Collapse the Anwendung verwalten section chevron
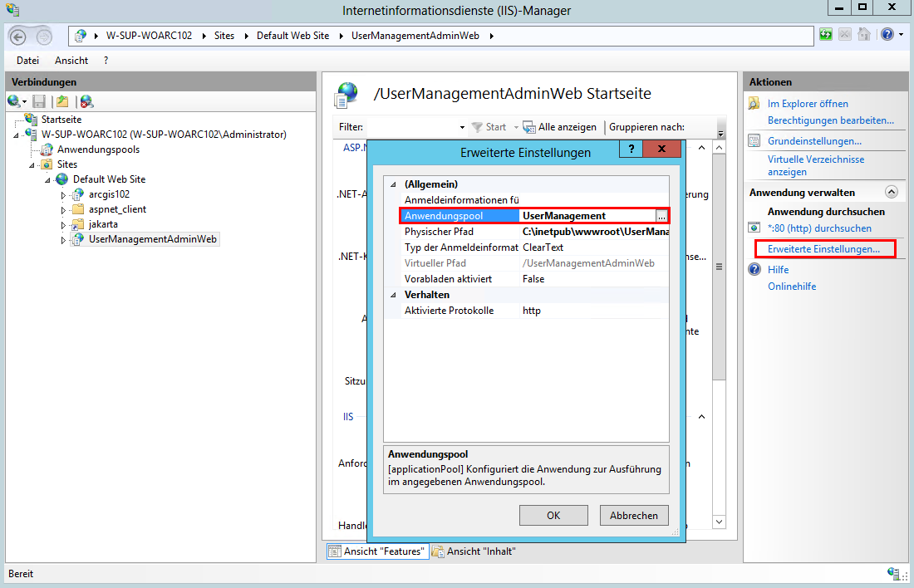The height and width of the screenshot is (588, 914). [x=892, y=192]
